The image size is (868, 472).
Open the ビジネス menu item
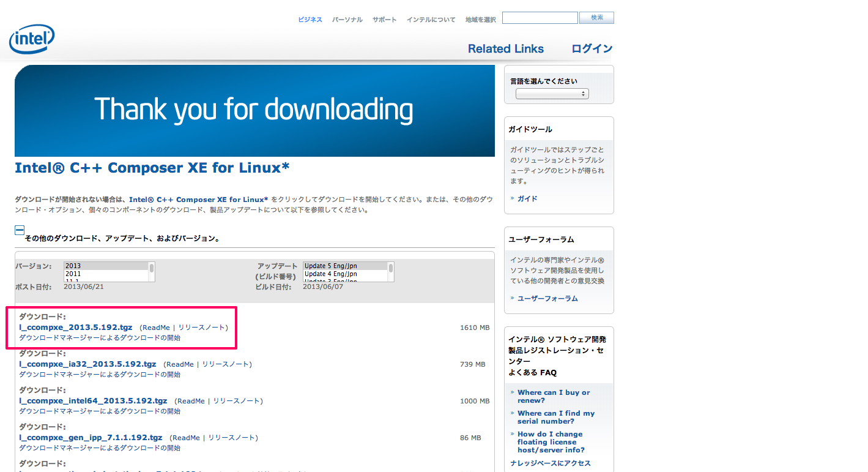coord(310,20)
